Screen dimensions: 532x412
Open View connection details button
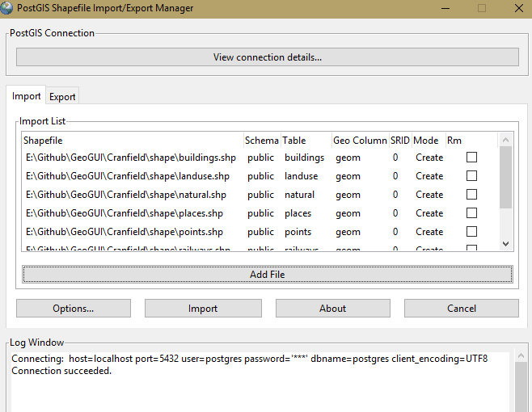point(268,57)
